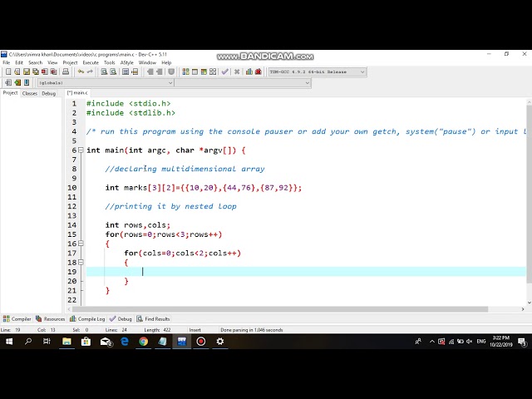This screenshot has height=399, width=532.
Task: Click the Profile Analysis chart icon
Action: tap(249, 71)
